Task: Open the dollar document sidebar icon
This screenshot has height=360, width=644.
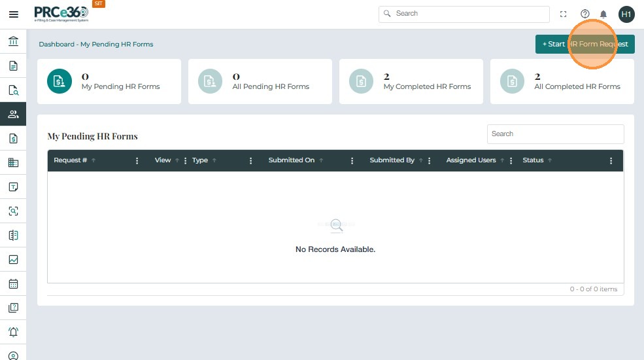Action: 13,139
